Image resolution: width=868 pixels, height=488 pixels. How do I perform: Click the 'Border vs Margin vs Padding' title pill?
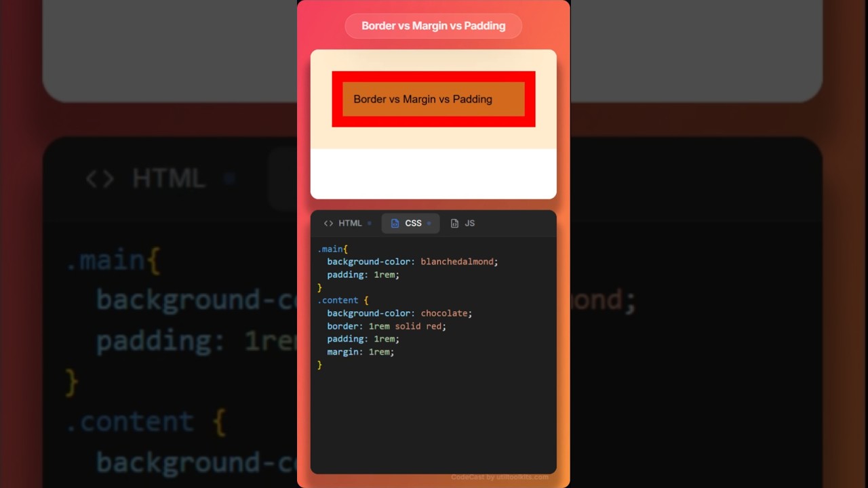pos(433,26)
